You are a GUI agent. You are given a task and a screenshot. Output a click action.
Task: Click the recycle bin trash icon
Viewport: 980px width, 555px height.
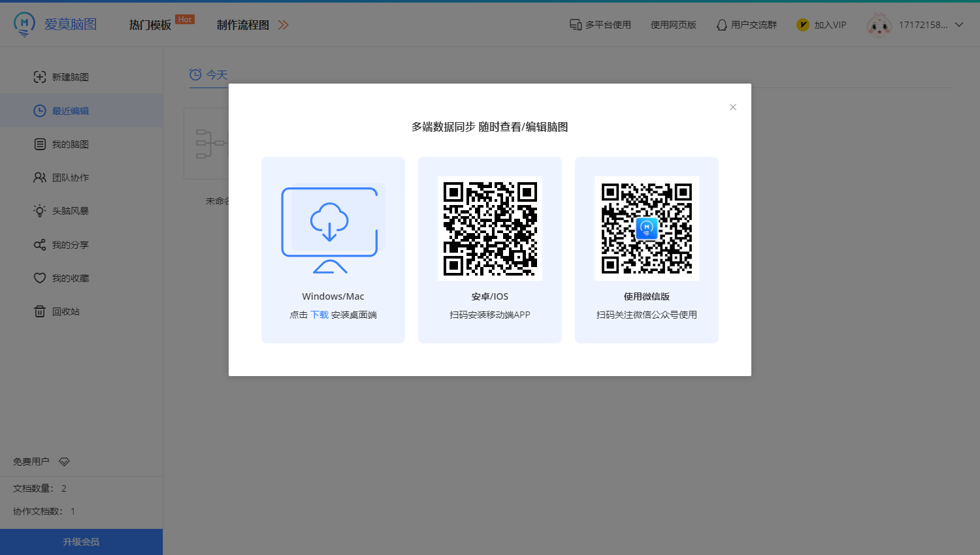click(40, 311)
